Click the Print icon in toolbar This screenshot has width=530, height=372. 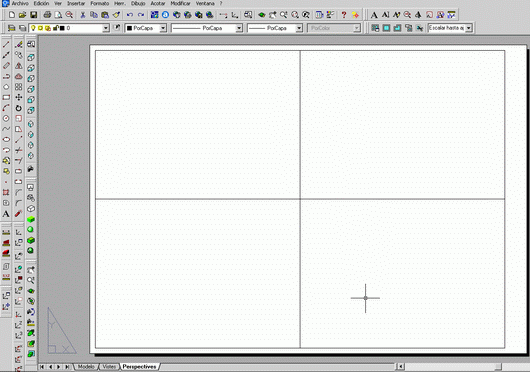47,15
